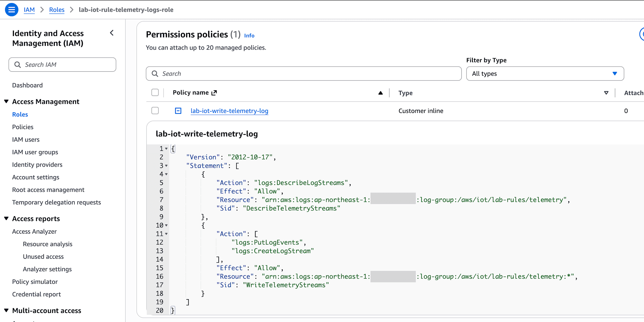
Task: Fold the statement object at line 10
Action: [166, 225]
